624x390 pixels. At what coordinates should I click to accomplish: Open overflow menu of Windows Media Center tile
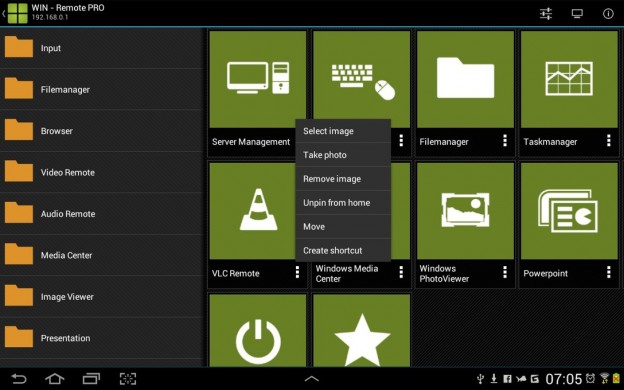tap(401, 272)
